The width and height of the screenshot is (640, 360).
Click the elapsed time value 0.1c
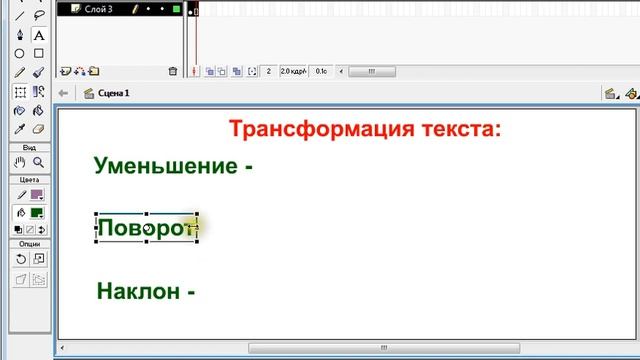point(321,71)
